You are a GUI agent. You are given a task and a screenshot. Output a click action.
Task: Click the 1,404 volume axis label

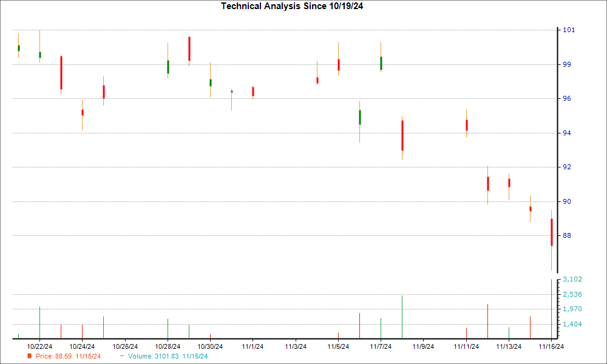click(x=572, y=324)
